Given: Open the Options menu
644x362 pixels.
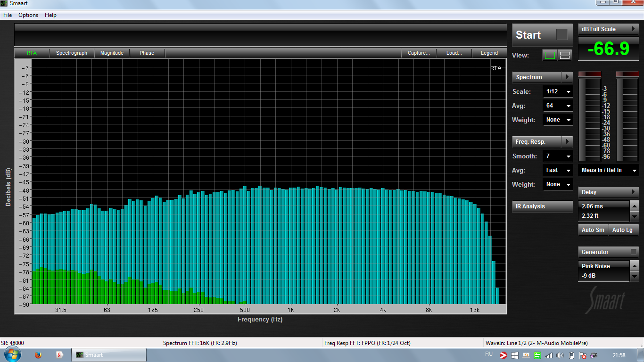Looking at the screenshot, I should coord(28,15).
